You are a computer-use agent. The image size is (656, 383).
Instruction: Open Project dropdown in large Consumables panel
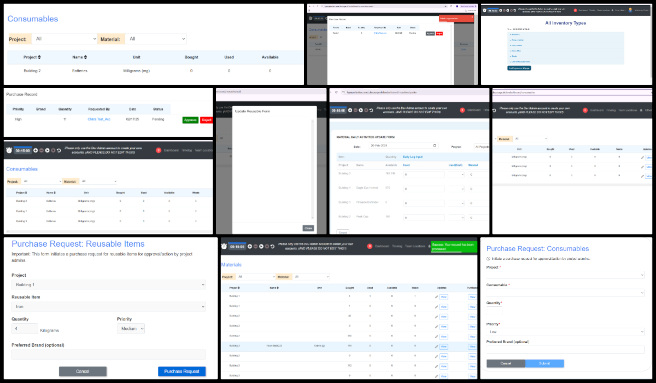tap(65, 39)
